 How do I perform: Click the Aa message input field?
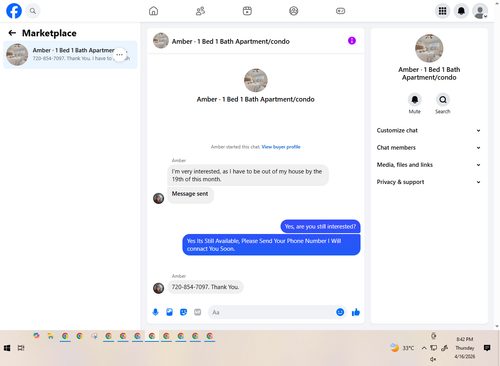point(278,312)
